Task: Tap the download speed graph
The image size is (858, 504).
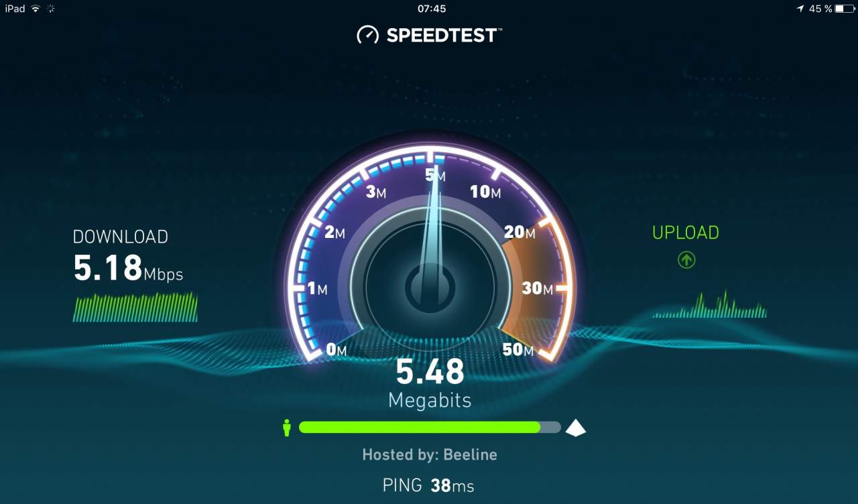Action: click(x=135, y=307)
